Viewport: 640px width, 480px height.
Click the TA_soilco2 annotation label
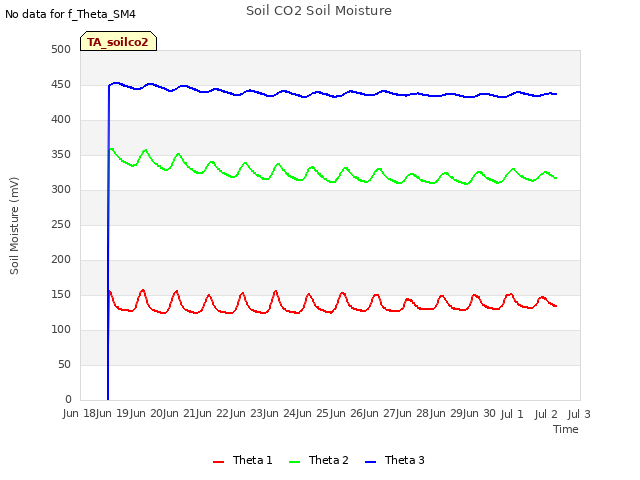pyautogui.click(x=118, y=41)
